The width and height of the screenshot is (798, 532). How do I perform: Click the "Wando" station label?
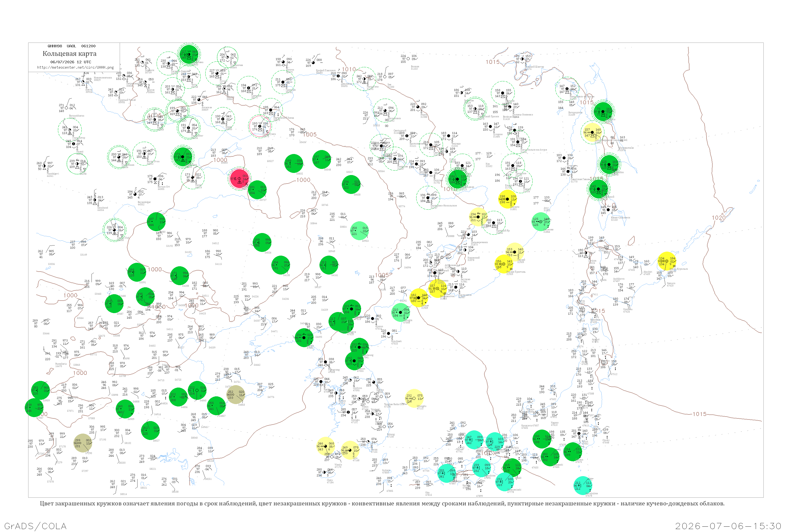(x=338, y=465)
